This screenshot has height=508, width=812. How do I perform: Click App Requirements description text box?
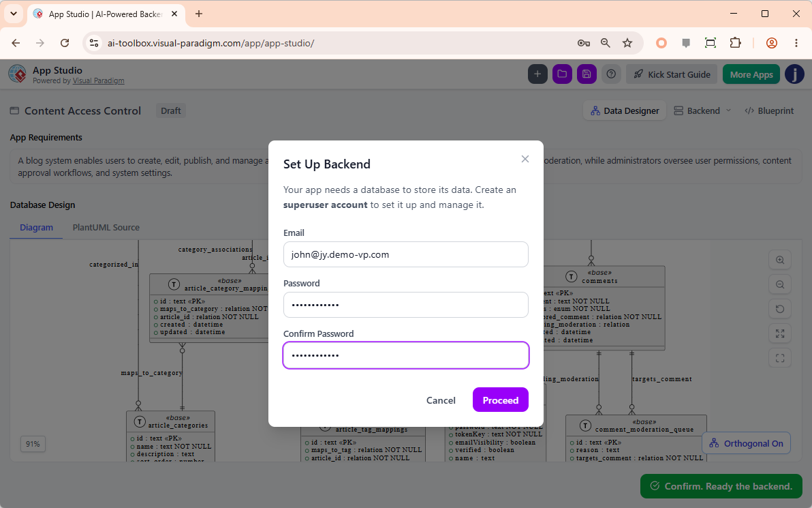(405, 166)
